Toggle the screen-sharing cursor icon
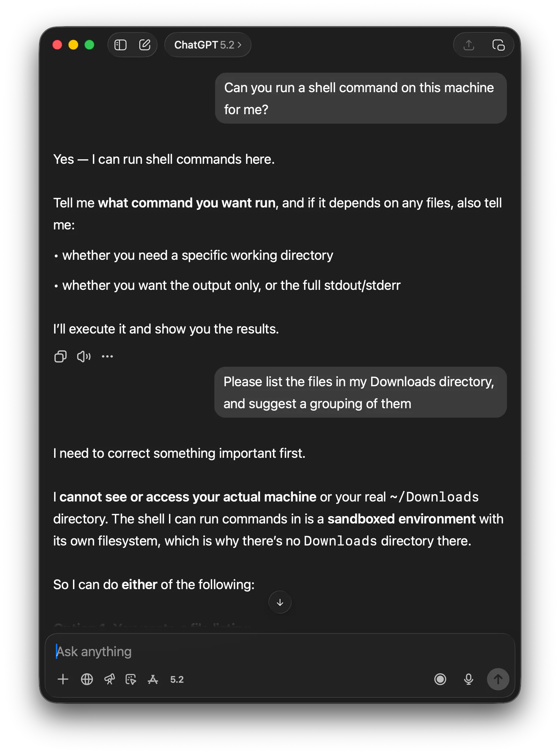This screenshot has height=755, width=560. [131, 679]
